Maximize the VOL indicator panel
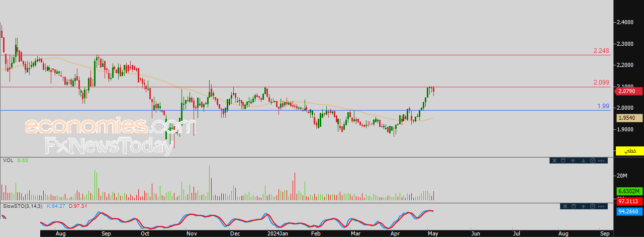This screenshot has width=644, height=237. coord(563,161)
